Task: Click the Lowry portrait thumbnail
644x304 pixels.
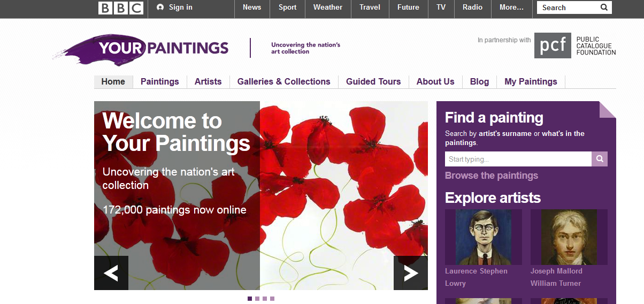Action: 484,237
